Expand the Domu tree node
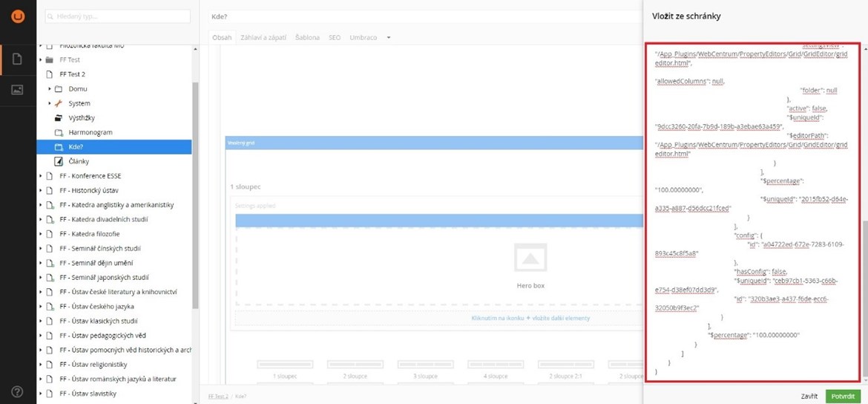868x404 pixels. 50,89
